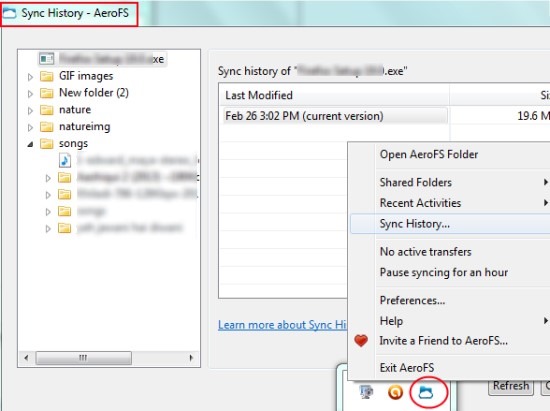Open Learn more about Sync History link
The image size is (550, 411).
pyautogui.click(x=282, y=325)
